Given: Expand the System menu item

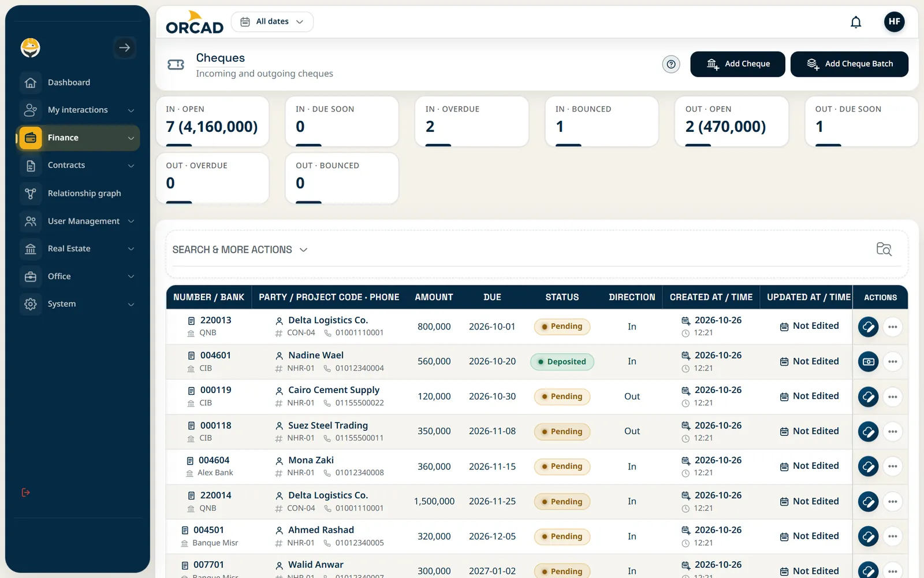Looking at the screenshot, I should (78, 304).
